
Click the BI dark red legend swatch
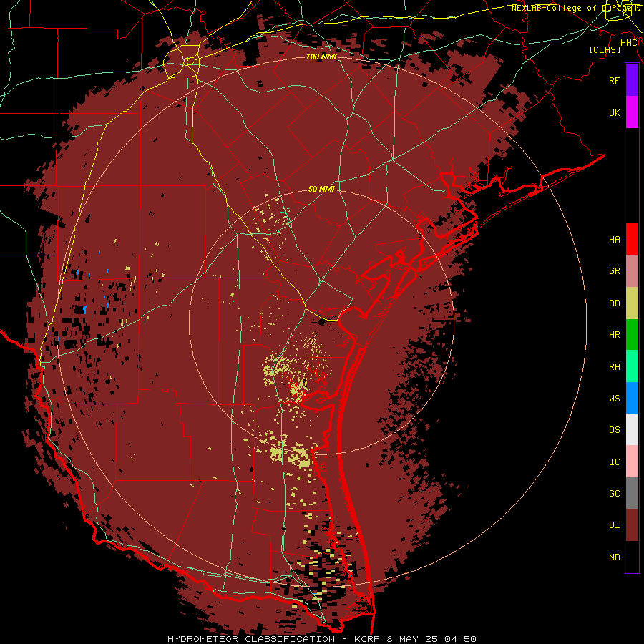[632, 525]
